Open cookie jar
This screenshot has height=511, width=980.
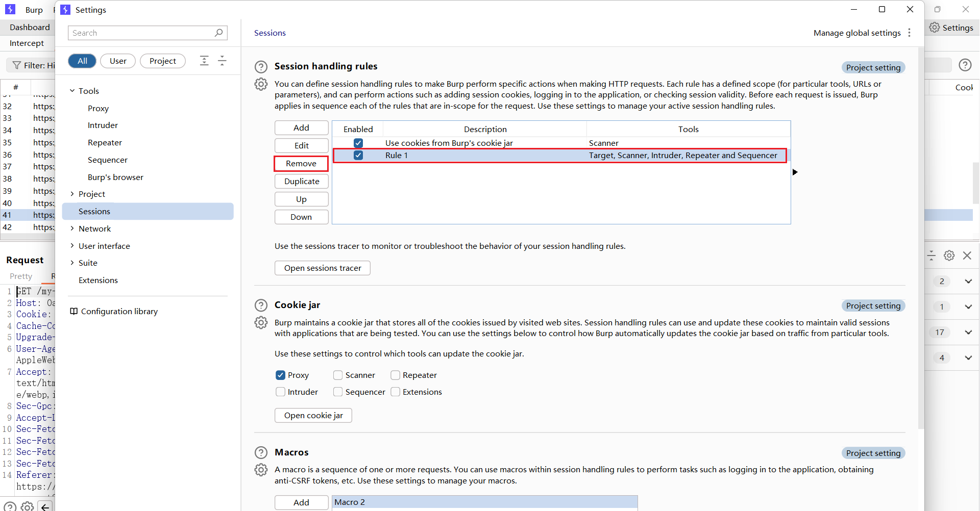tap(313, 416)
